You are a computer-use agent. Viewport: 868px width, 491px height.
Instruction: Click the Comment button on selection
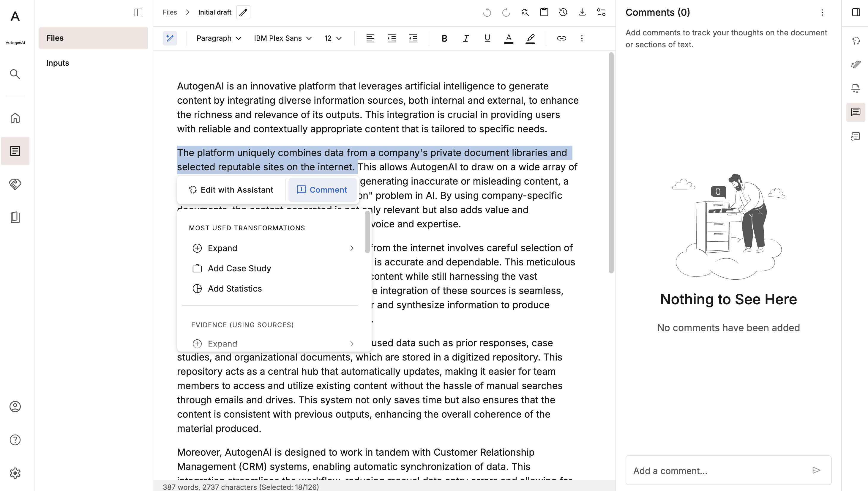[322, 190]
